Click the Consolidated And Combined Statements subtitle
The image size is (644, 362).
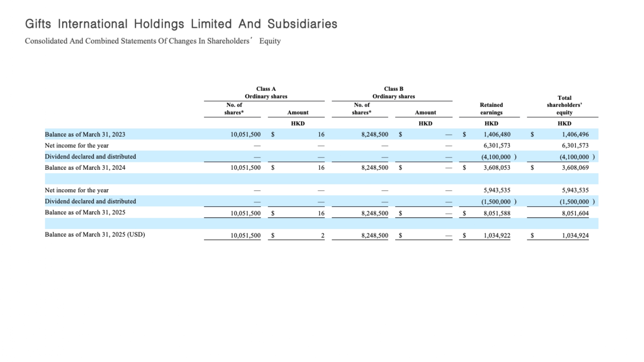point(153,41)
